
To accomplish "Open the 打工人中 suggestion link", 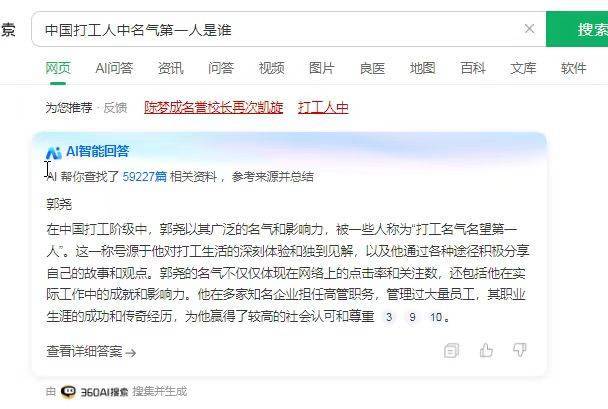I will [323, 107].
